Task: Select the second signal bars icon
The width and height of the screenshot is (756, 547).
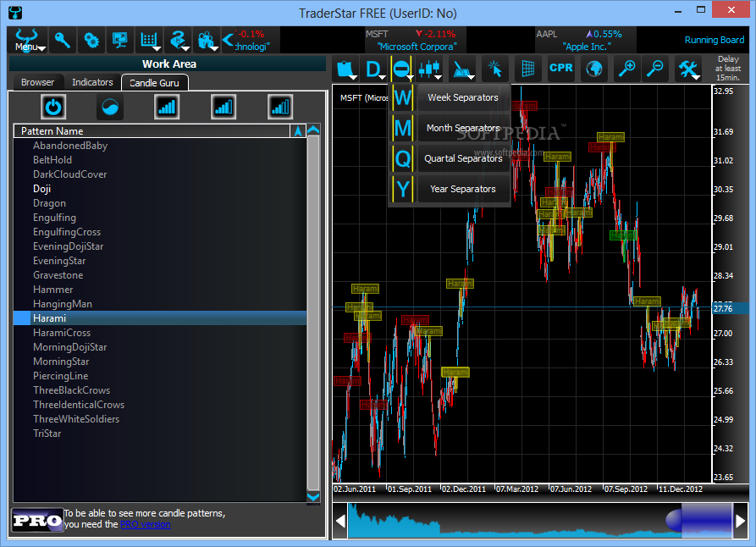Action: [x=223, y=107]
